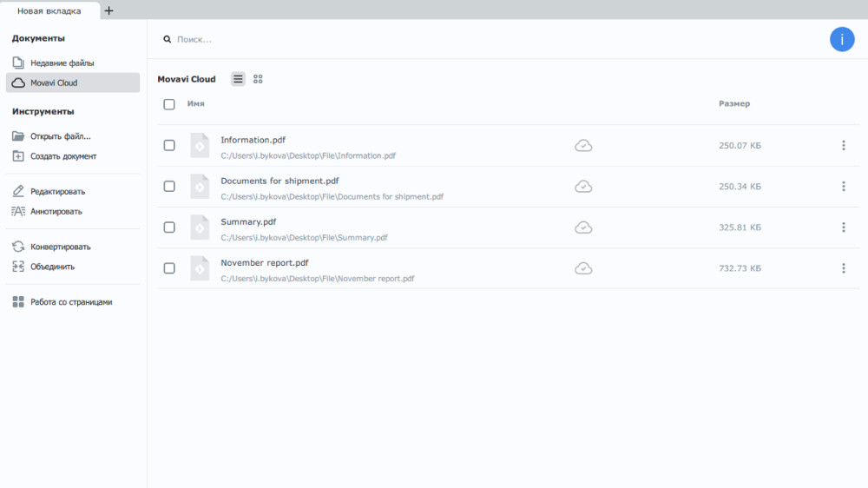The height and width of the screenshot is (488, 868).
Task: Click the size value 325.81 КБ
Action: (740, 228)
